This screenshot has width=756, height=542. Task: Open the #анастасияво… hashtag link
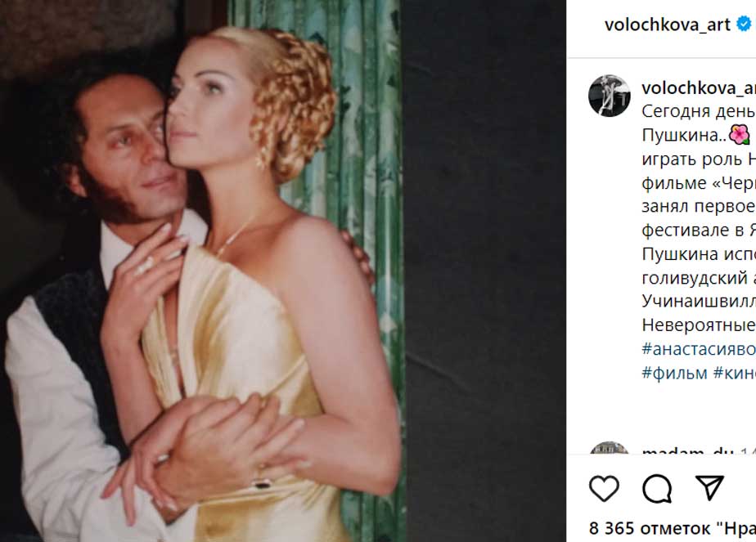[698, 348]
